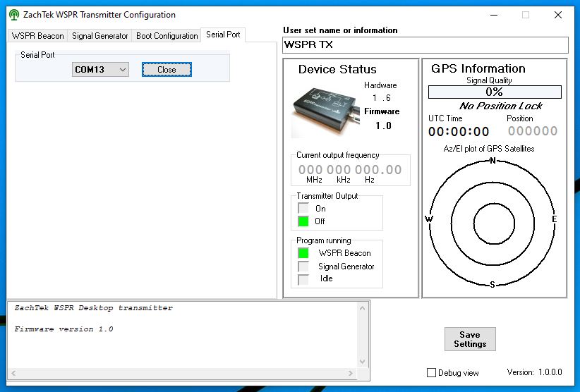Click the Idle program indicator
The width and height of the screenshot is (580, 392).
[303, 279]
